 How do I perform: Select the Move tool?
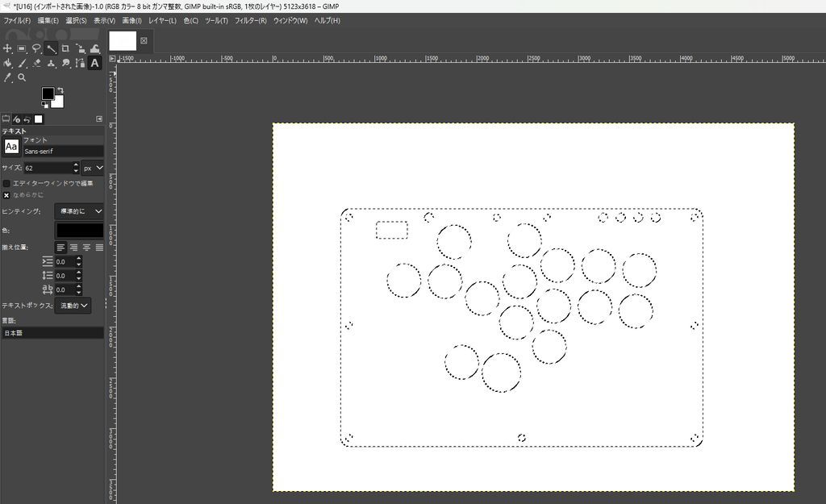click(x=7, y=48)
